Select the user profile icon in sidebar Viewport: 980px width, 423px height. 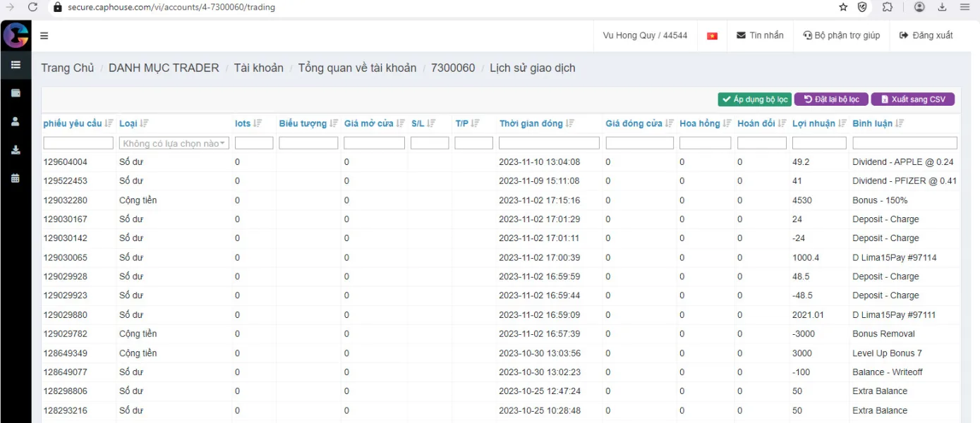pos(16,121)
